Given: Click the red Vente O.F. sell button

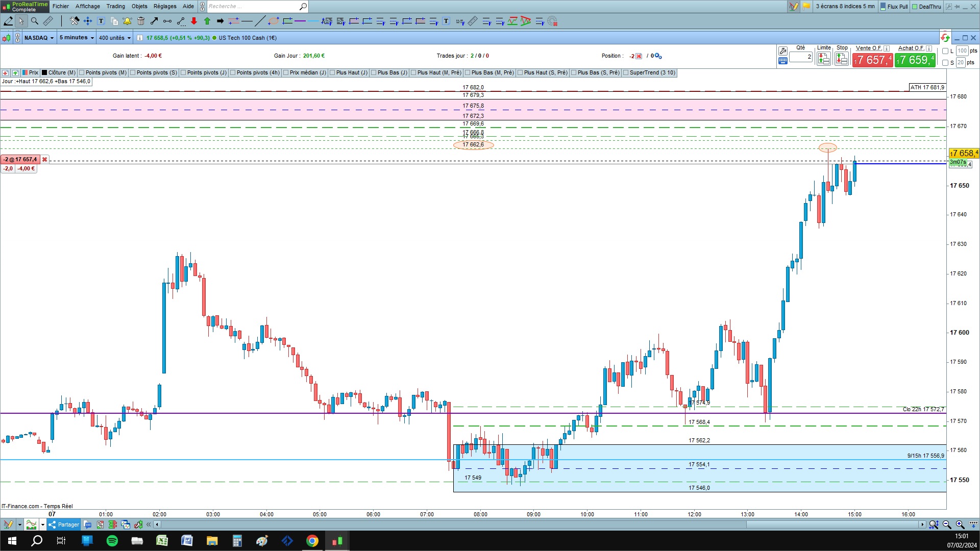Looking at the screenshot, I should pyautogui.click(x=872, y=60).
